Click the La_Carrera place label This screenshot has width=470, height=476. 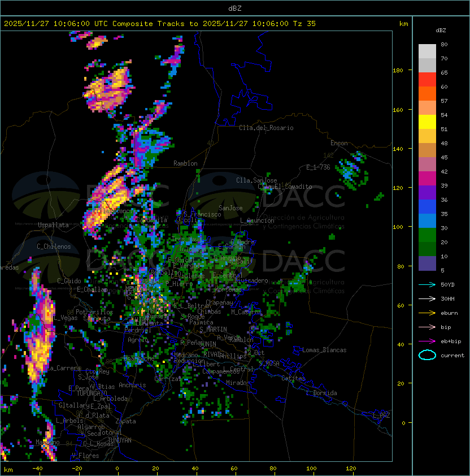[x=64, y=368]
